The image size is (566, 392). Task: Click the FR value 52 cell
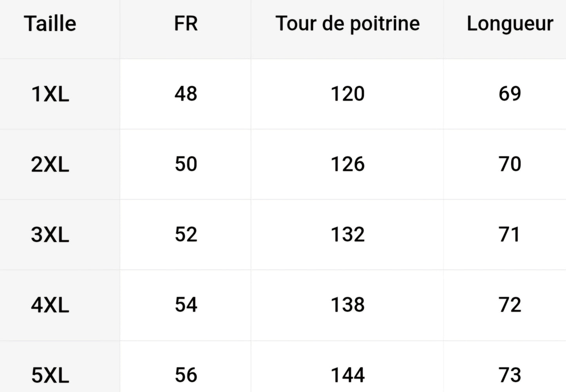pos(186,235)
